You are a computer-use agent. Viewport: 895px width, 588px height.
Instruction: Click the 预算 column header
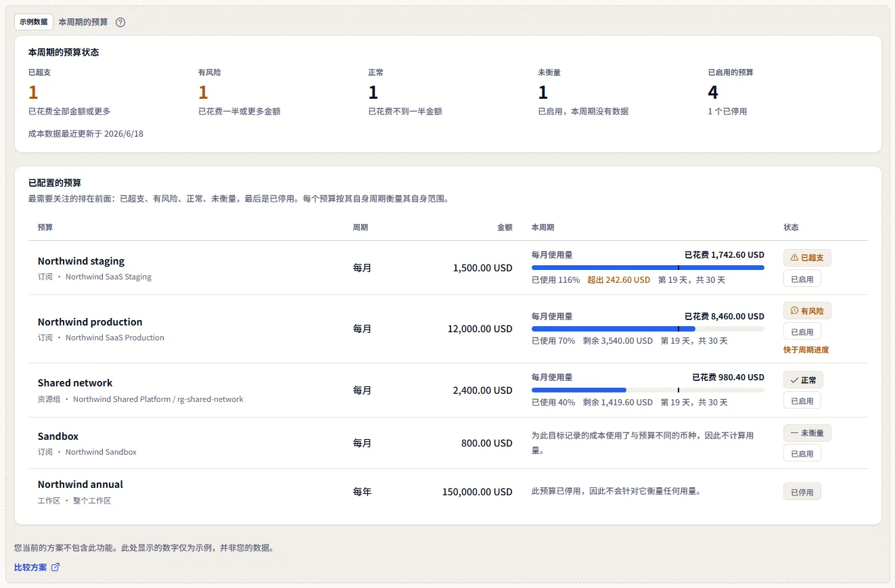tap(45, 227)
